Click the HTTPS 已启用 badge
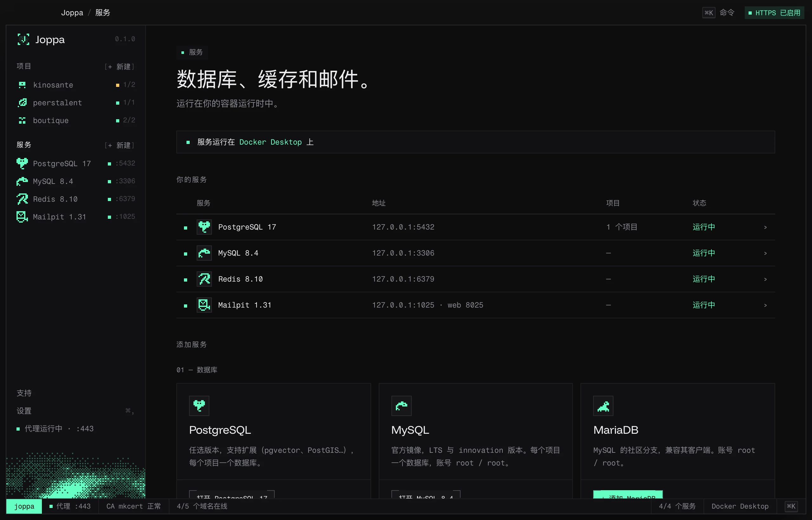 [x=774, y=13]
